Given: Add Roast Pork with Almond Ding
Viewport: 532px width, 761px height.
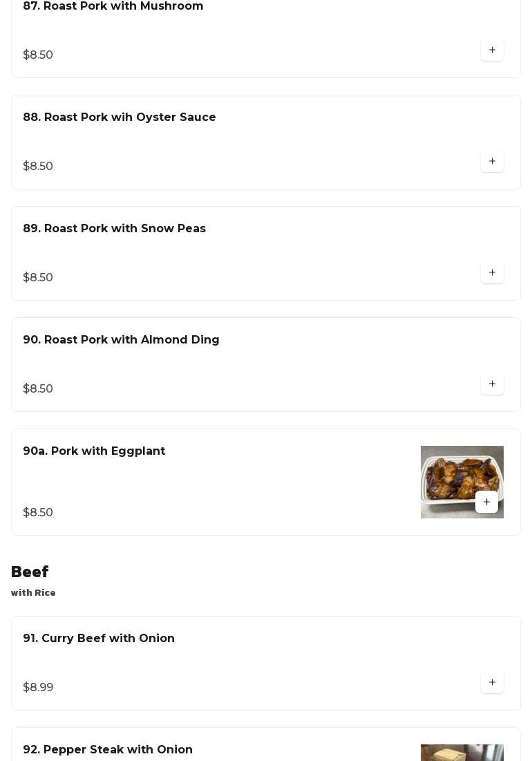Looking at the screenshot, I should tap(492, 384).
